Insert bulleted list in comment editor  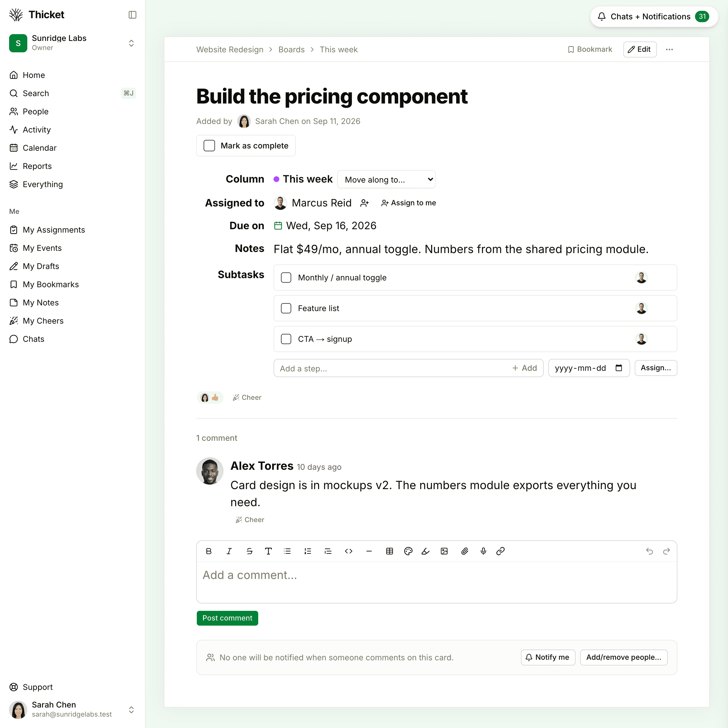287,551
